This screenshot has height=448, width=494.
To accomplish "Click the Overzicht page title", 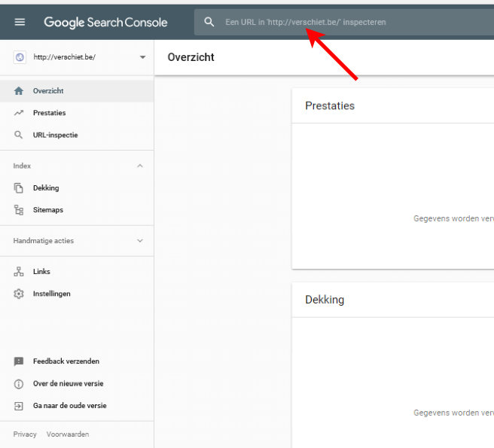I will click(x=191, y=57).
